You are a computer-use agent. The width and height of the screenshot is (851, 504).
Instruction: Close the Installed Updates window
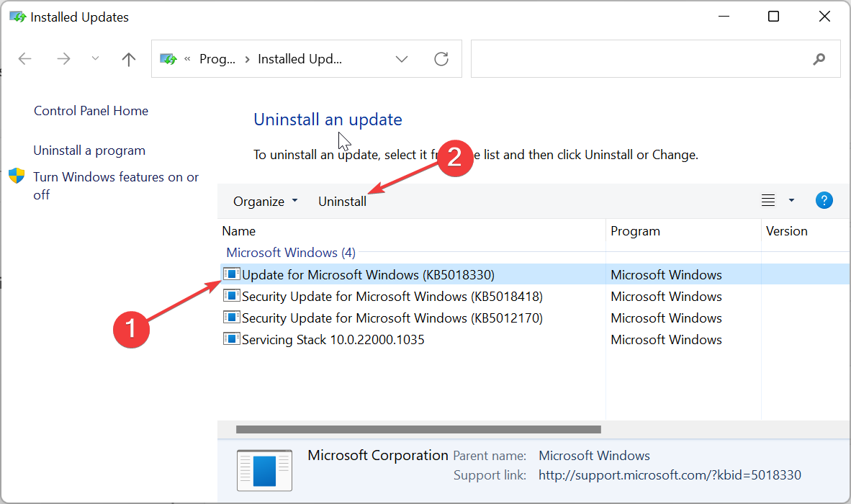coord(824,17)
